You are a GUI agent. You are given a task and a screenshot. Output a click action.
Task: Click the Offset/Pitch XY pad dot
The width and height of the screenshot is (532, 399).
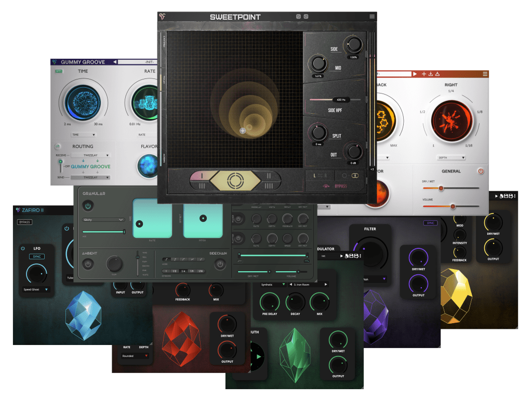(x=203, y=218)
